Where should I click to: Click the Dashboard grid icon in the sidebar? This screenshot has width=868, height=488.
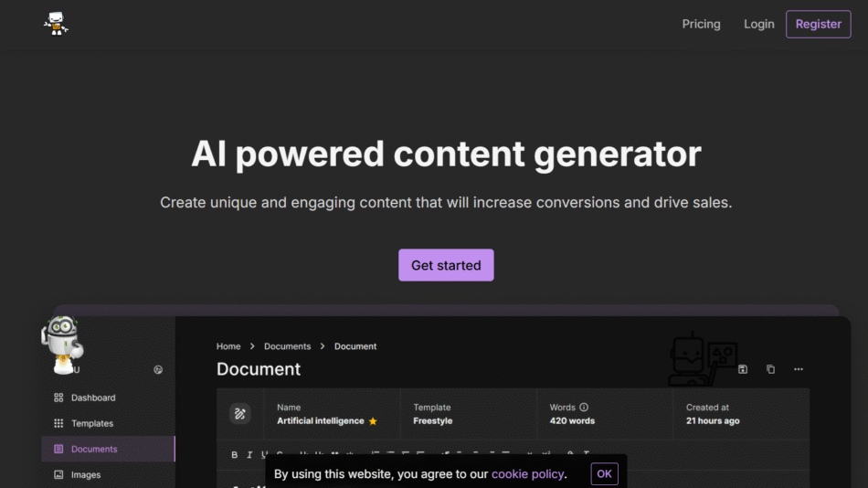tap(58, 398)
